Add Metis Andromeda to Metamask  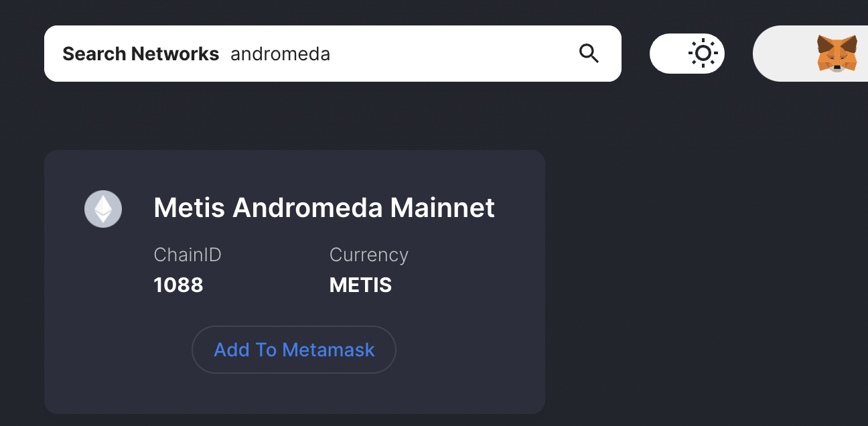click(x=294, y=350)
